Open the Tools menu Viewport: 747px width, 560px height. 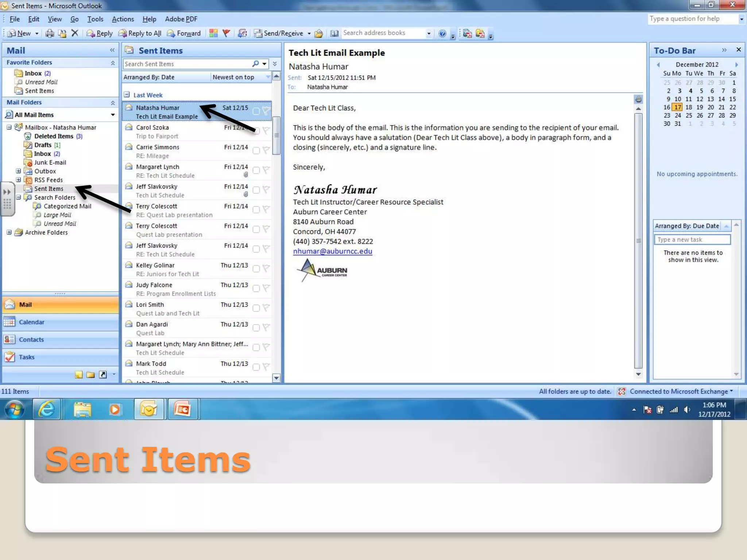(95, 19)
